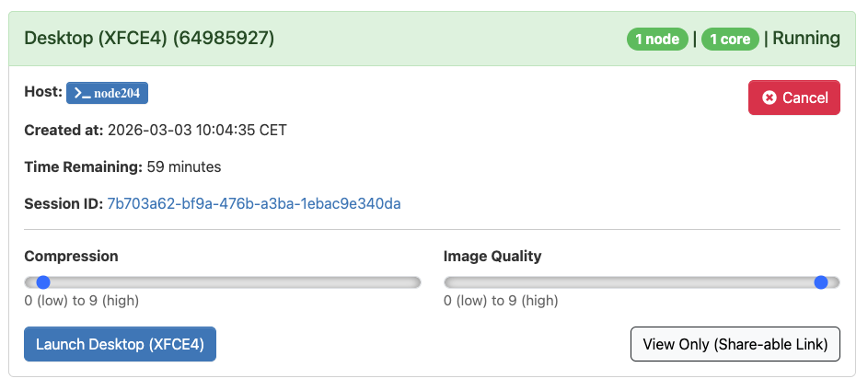Click the Host label
This screenshot has height=390, width=868.
pyautogui.click(x=42, y=92)
